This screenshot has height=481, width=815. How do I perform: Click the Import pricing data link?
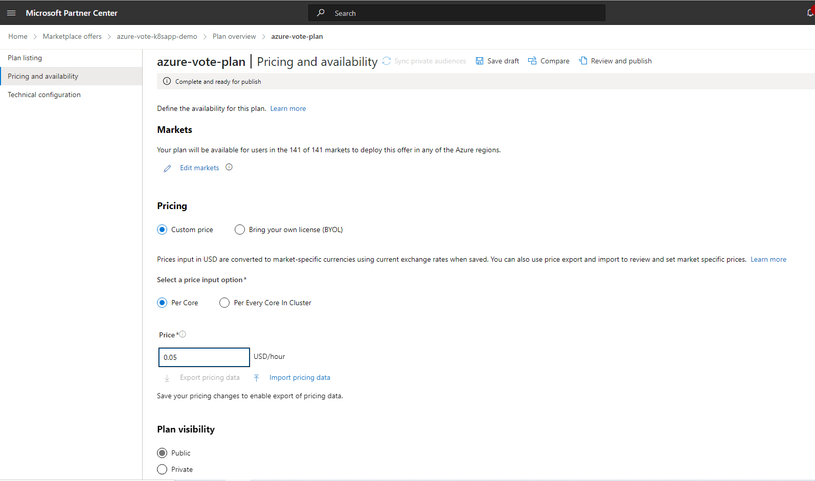(300, 378)
